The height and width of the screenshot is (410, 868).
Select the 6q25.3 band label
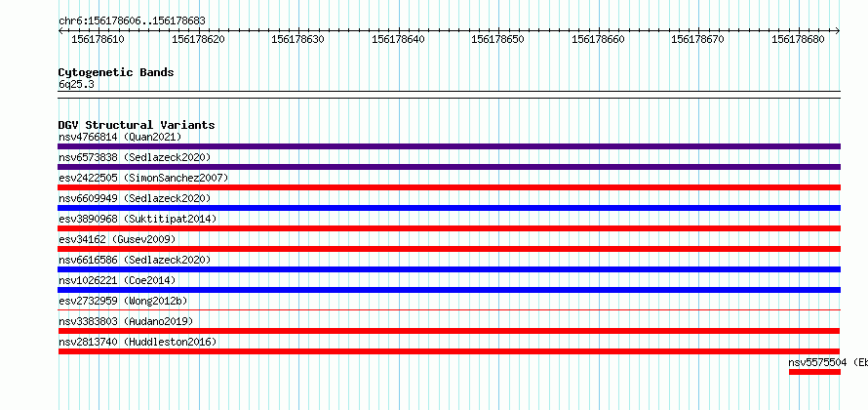coord(76,84)
